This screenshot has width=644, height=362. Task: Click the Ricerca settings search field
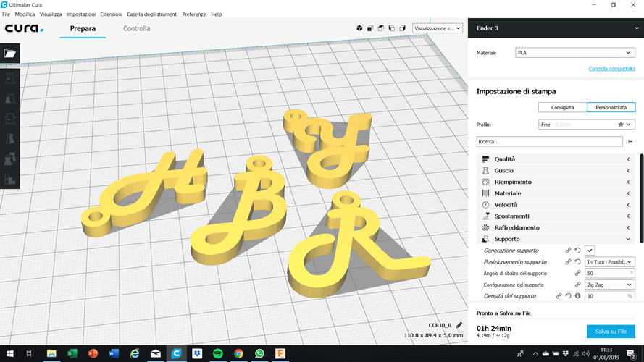pos(550,142)
